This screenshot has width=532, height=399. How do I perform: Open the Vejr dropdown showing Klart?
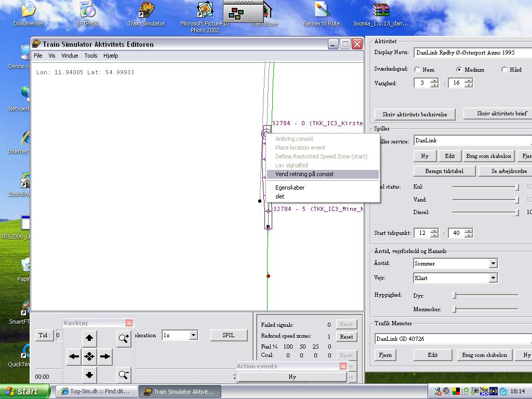(x=494, y=278)
